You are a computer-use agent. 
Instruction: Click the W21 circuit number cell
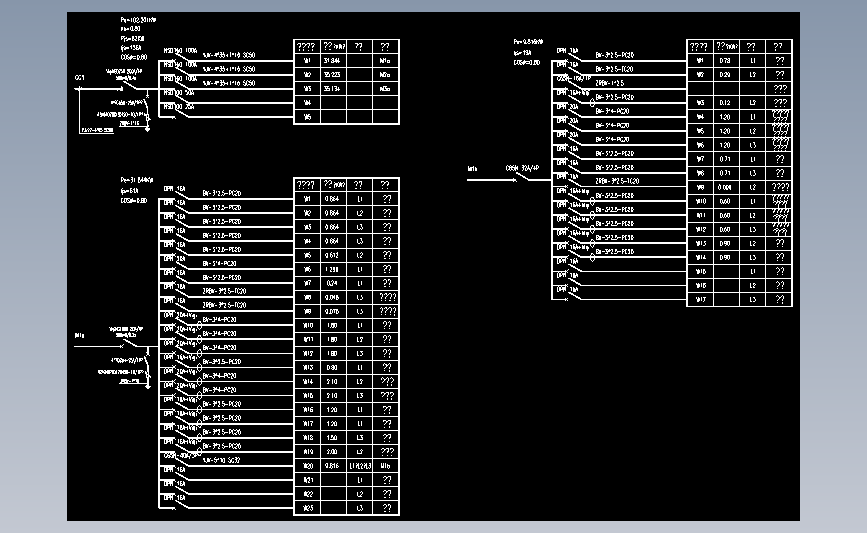(307, 480)
